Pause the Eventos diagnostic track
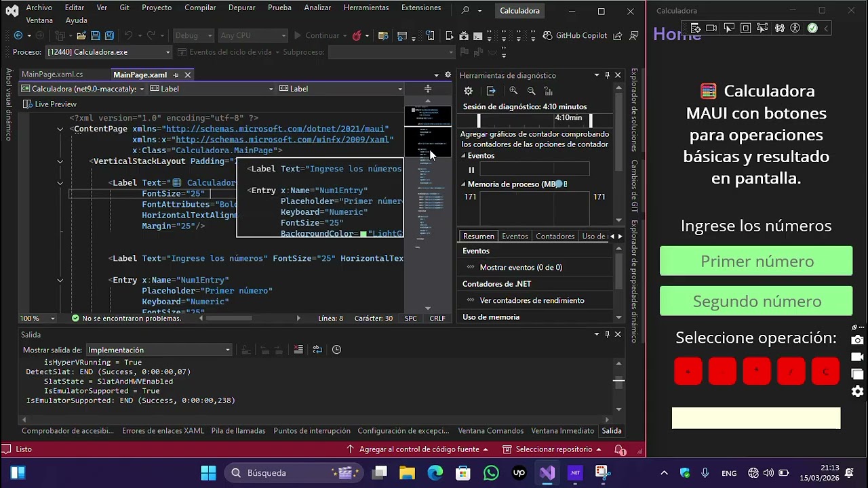The height and width of the screenshot is (488, 868). click(471, 169)
